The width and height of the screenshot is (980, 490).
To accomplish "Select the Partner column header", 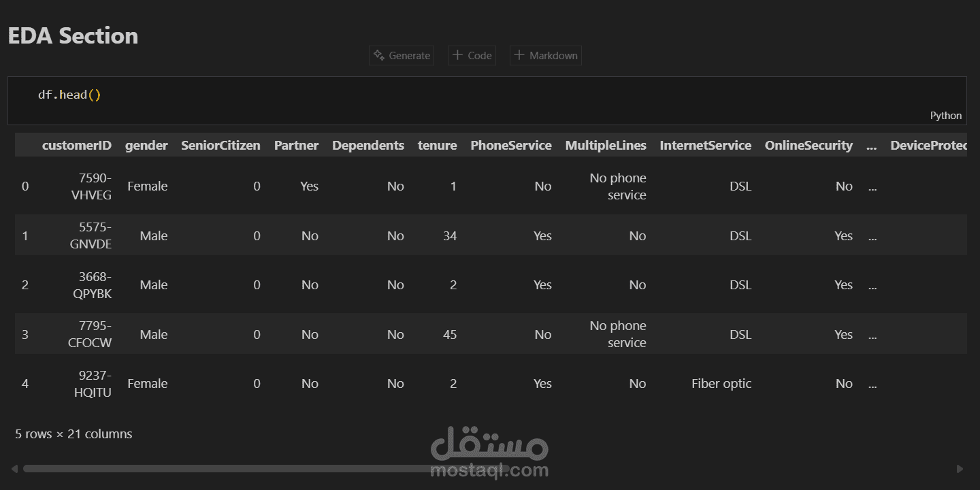I will pos(296,145).
